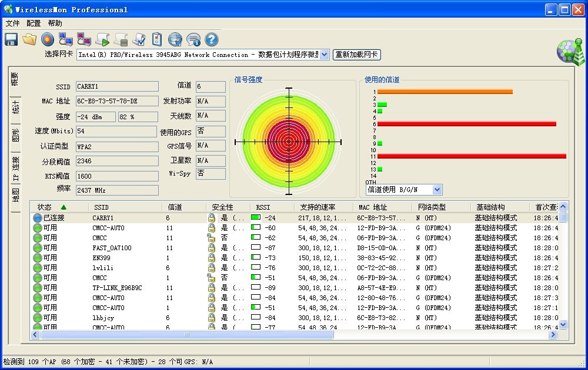The image size is (588, 370).
Task: Click the start logging icon with green arrow
Action: click(x=102, y=39)
